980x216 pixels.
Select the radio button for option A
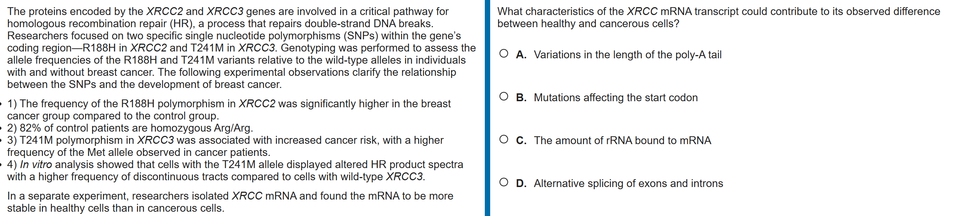tap(504, 54)
